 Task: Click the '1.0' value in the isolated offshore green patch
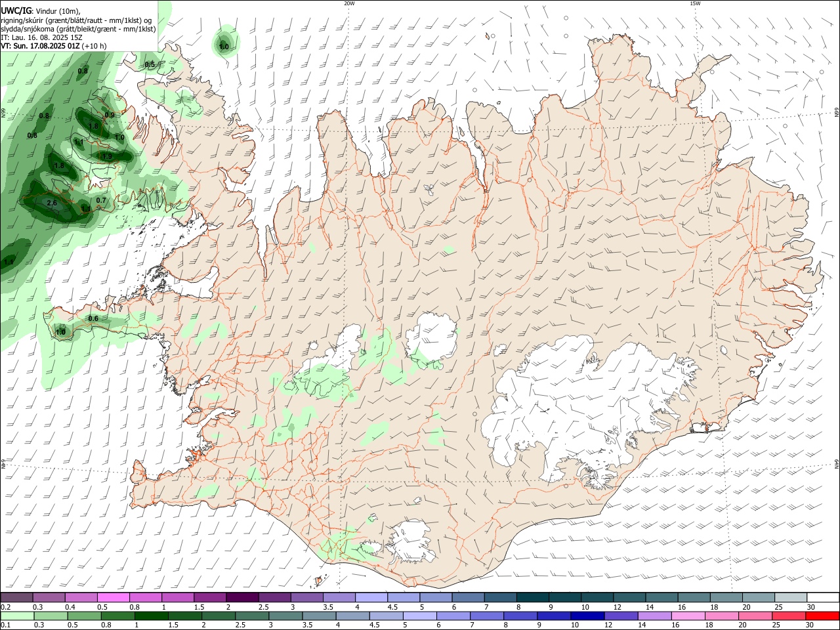tap(224, 47)
